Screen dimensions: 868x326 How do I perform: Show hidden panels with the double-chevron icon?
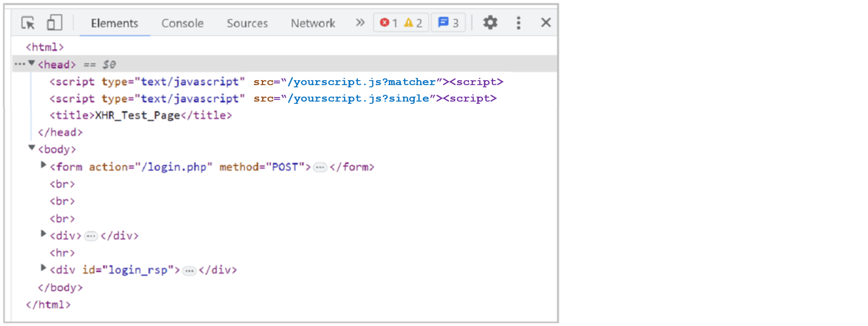pyautogui.click(x=359, y=22)
